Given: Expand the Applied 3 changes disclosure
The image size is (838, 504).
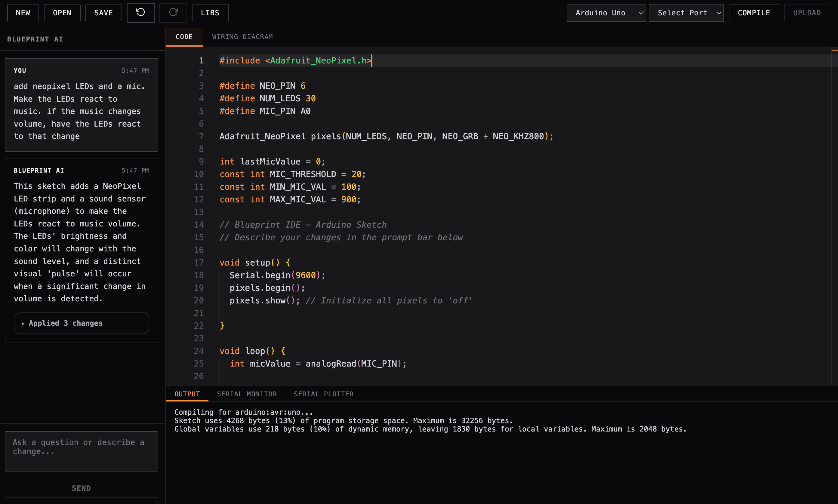Looking at the screenshot, I should click(82, 323).
